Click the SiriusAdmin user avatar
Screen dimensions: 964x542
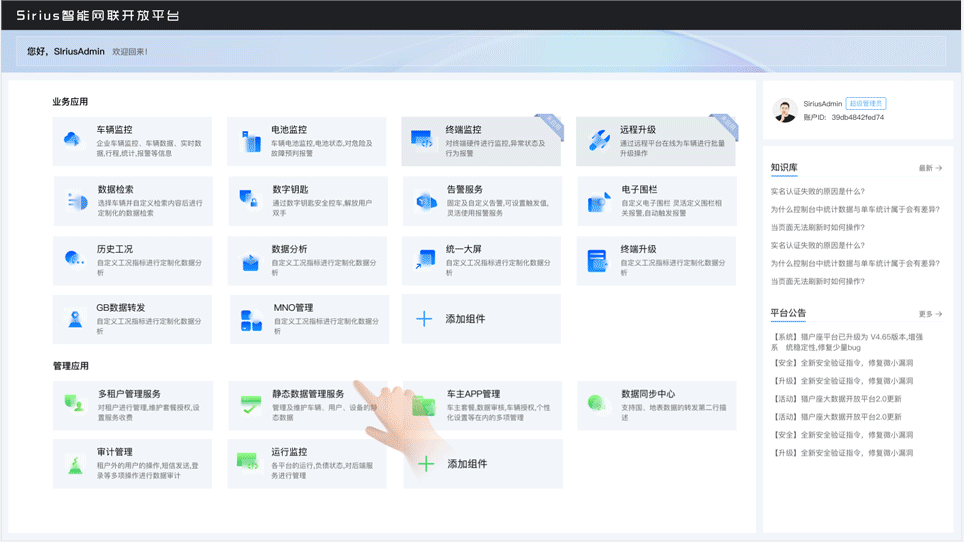click(x=785, y=110)
